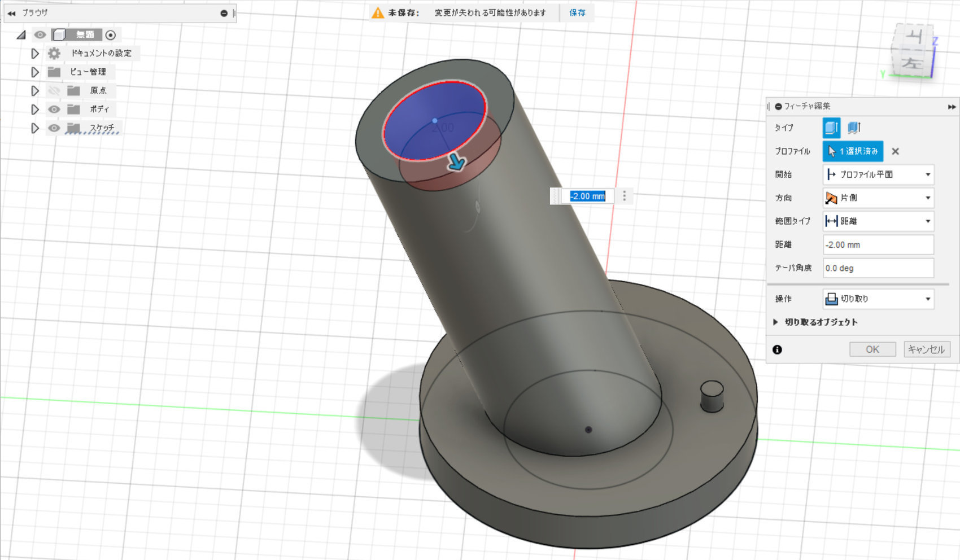Collapse the browser panel with double-arrow icon
The width and height of the screenshot is (960, 560).
pyautogui.click(x=11, y=13)
